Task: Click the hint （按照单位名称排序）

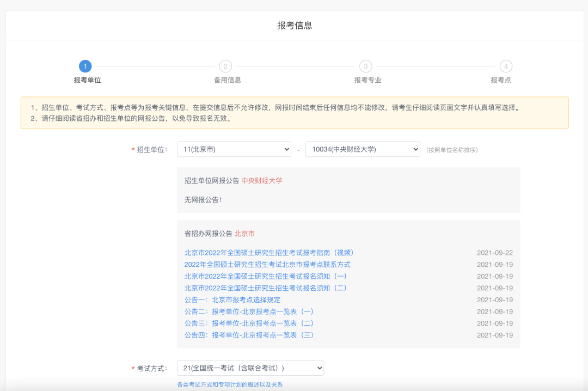Action: pos(452,150)
